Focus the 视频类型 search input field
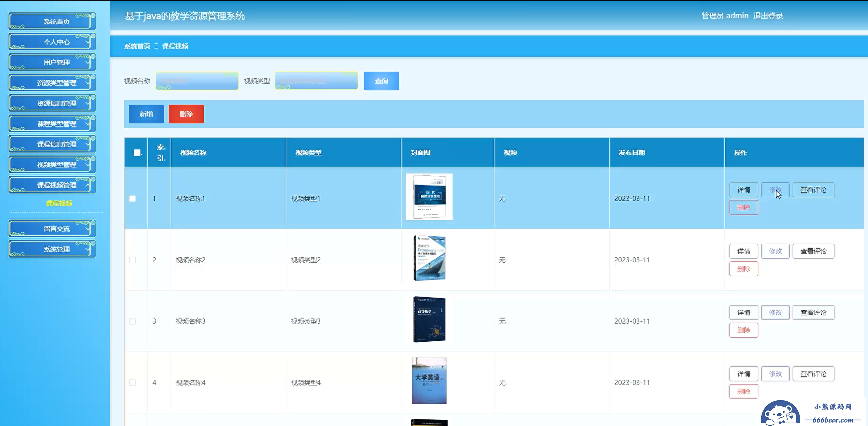868x426 pixels. click(x=316, y=81)
